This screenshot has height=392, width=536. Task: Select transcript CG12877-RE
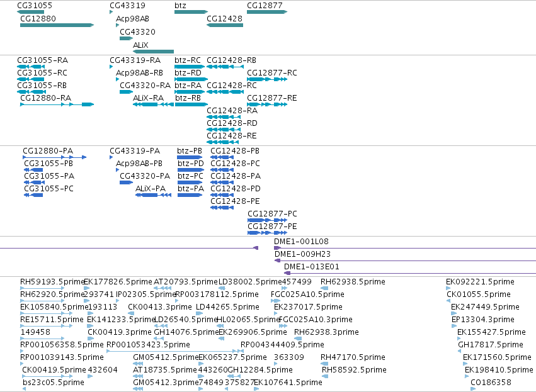pyautogui.click(x=272, y=98)
